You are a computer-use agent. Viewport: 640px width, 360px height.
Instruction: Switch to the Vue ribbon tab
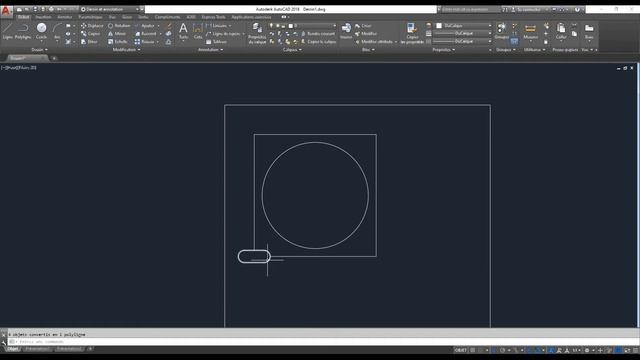point(112,17)
